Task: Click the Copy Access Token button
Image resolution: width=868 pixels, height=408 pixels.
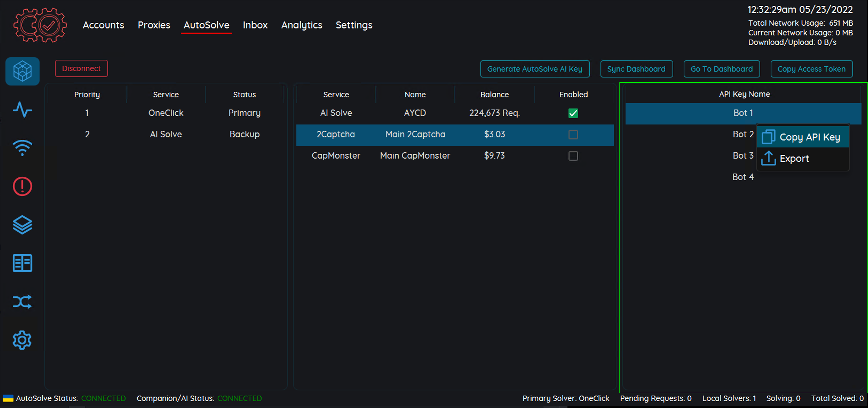Action: pos(812,69)
